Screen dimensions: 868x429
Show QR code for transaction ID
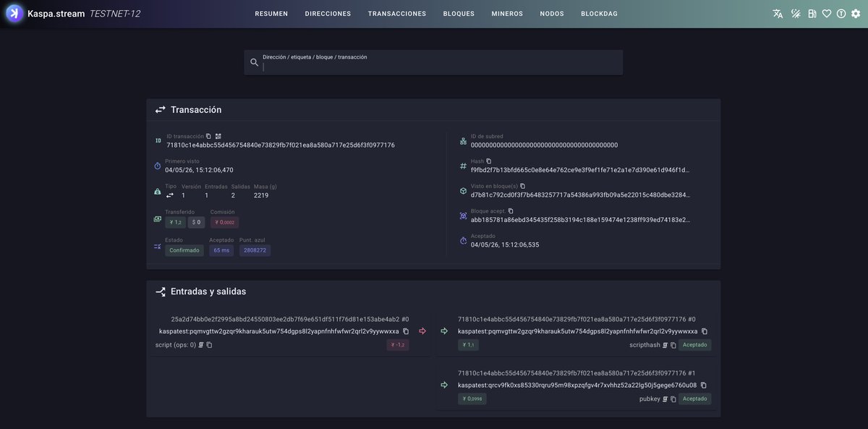(x=218, y=136)
